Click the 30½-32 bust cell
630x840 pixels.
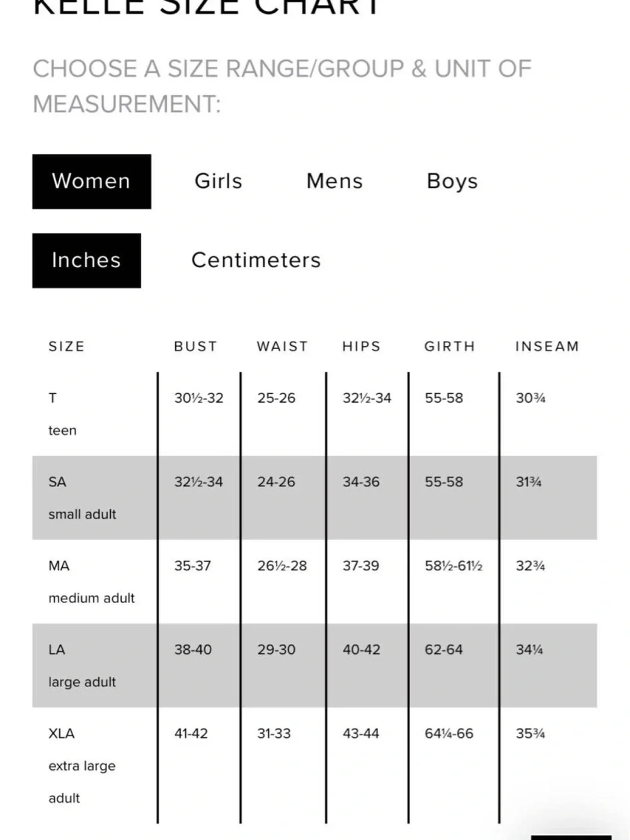(198, 398)
